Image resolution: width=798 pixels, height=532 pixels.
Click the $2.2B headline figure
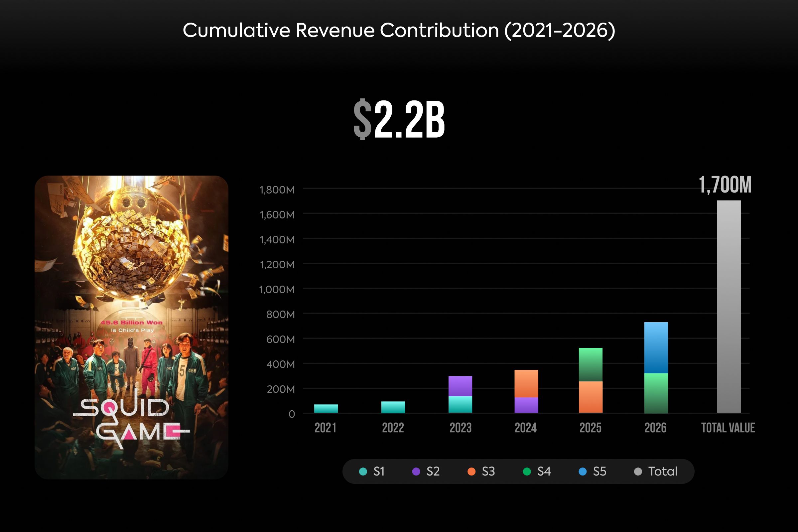(x=399, y=119)
